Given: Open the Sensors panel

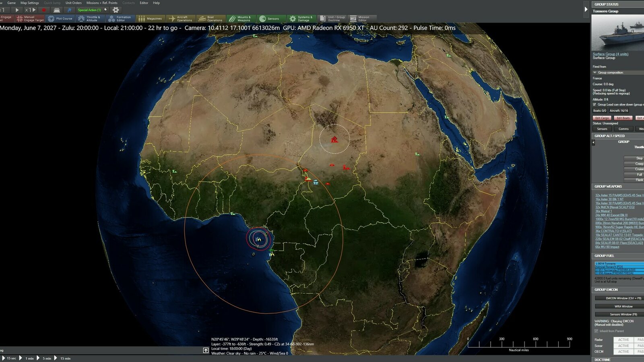Looking at the screenshot, I should 272,18.
